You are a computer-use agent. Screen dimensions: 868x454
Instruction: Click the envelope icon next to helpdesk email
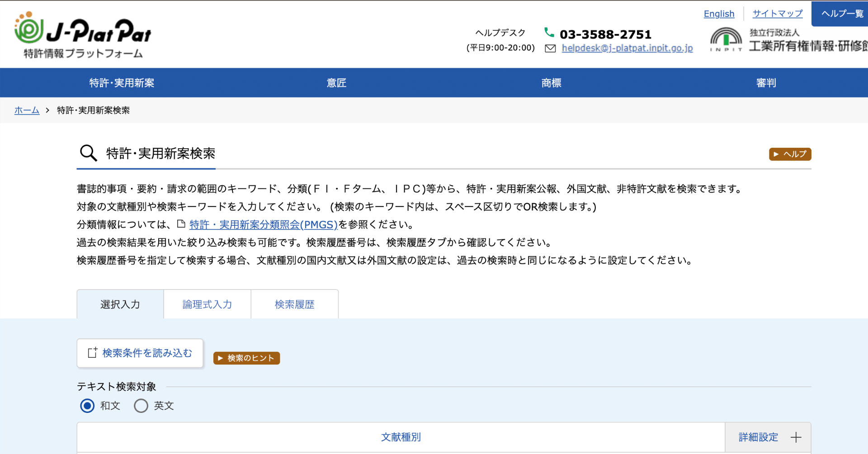pos(550,48)
